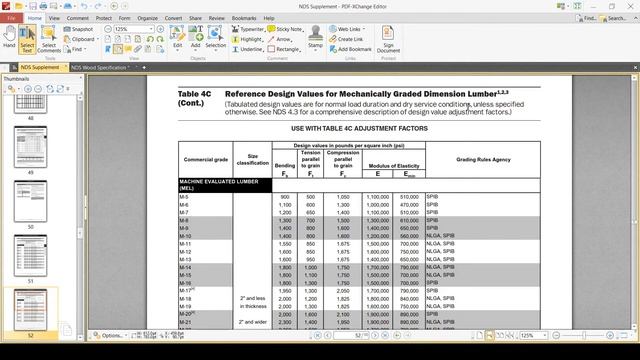Image resolution: width=640 pixels, height=360 pixels.
Task: Open the File menu
Action: [x=11, y=18]
